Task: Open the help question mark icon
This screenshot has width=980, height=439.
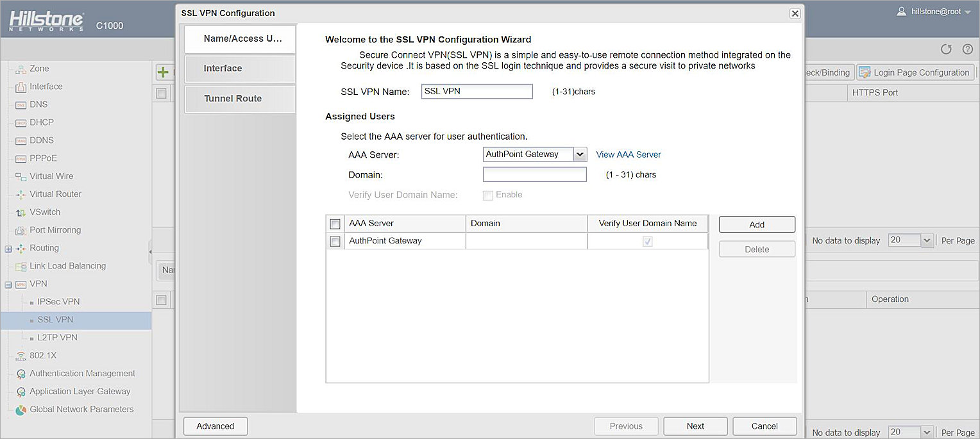Action: (x=968, y=49)
